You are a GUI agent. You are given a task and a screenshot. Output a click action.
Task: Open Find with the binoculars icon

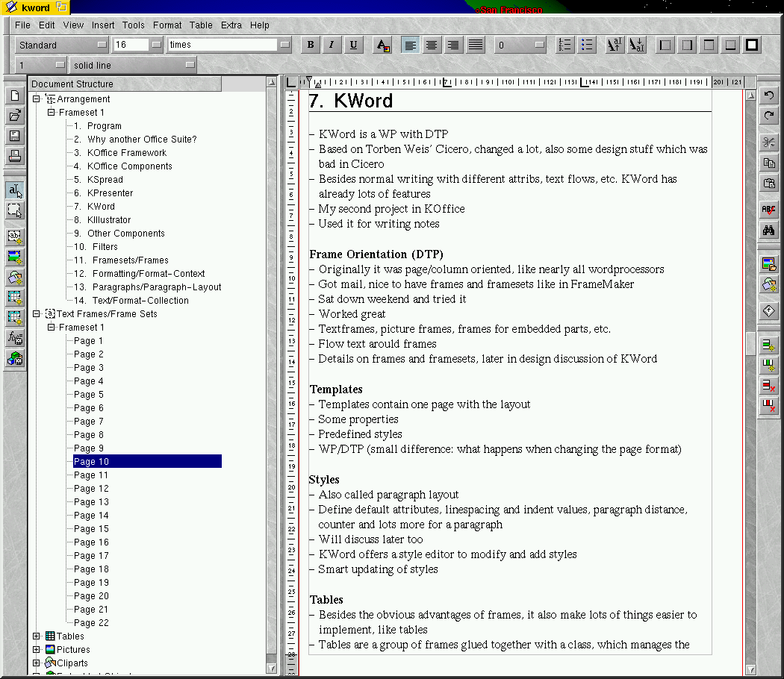point(768,230)
